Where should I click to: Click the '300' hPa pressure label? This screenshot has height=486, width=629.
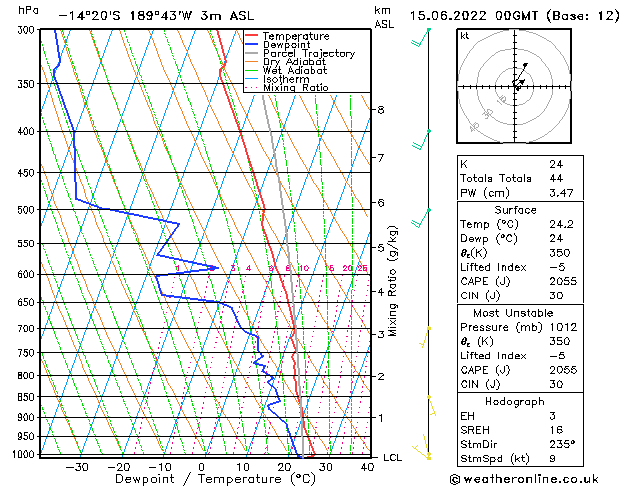[28, 30]
